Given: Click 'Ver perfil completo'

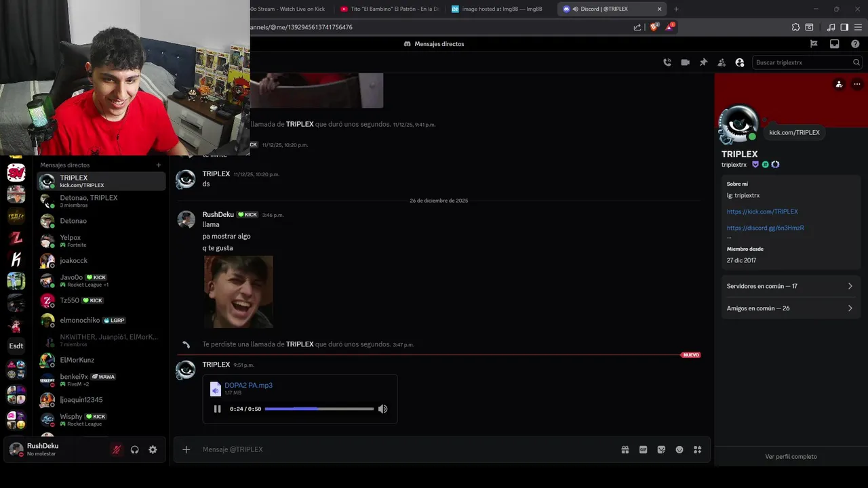Looking at the screenshot, I should pos(791,456).
